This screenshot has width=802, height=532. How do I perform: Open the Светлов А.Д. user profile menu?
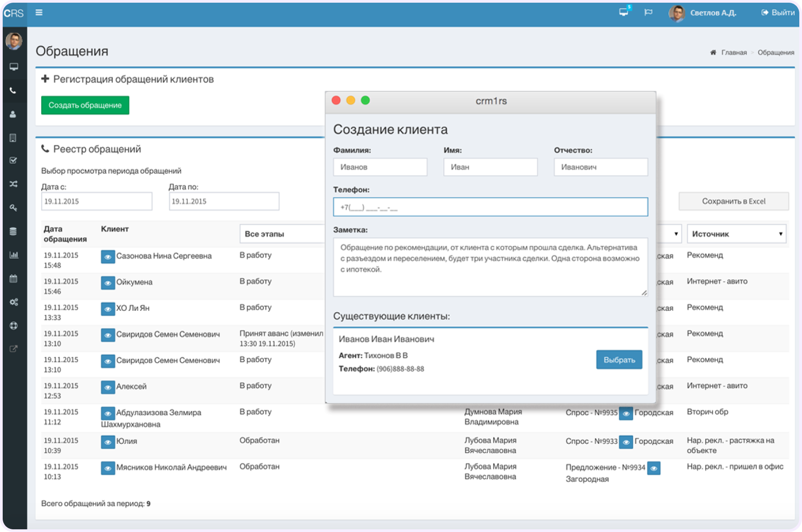pos(703,13)
